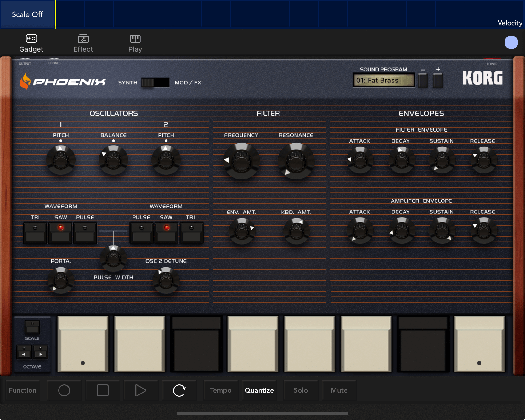Click the filter FREQUENCY knob
Screen dimensions: 525x420
click(x=241, y=161)
